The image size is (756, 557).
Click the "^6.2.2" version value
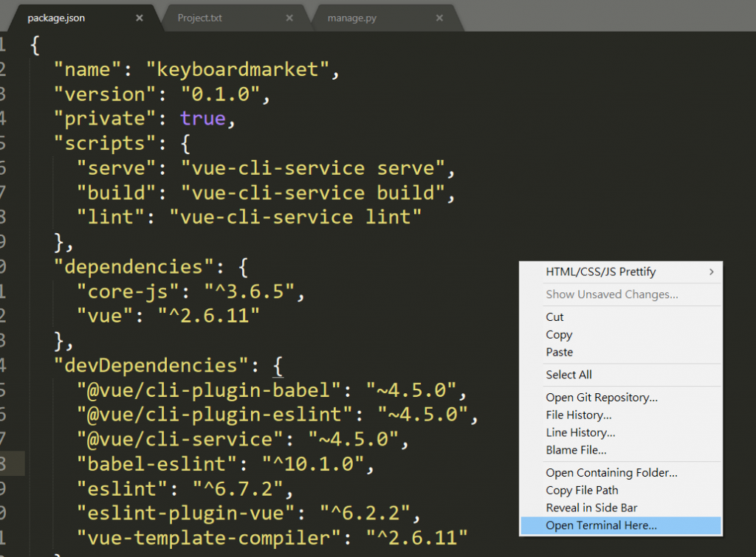(365, 513)
